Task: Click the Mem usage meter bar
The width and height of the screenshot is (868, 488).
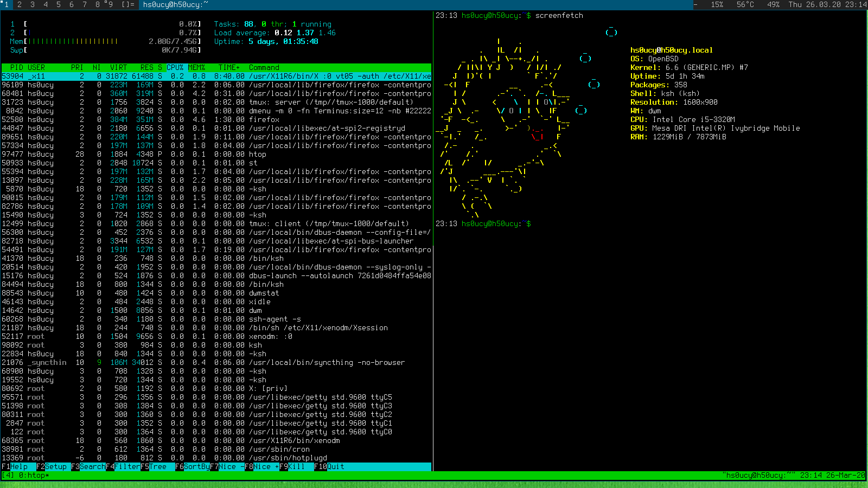Action: coord(105,41)
